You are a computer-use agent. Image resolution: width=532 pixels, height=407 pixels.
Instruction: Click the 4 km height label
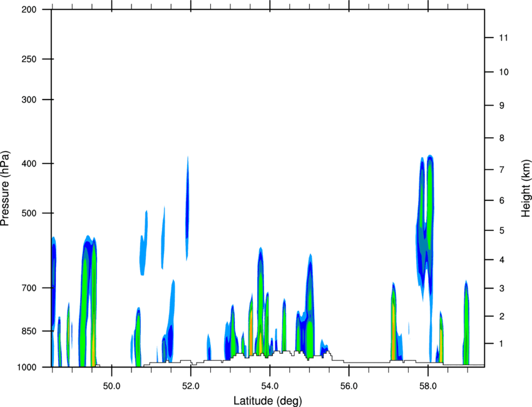point(502,260)
